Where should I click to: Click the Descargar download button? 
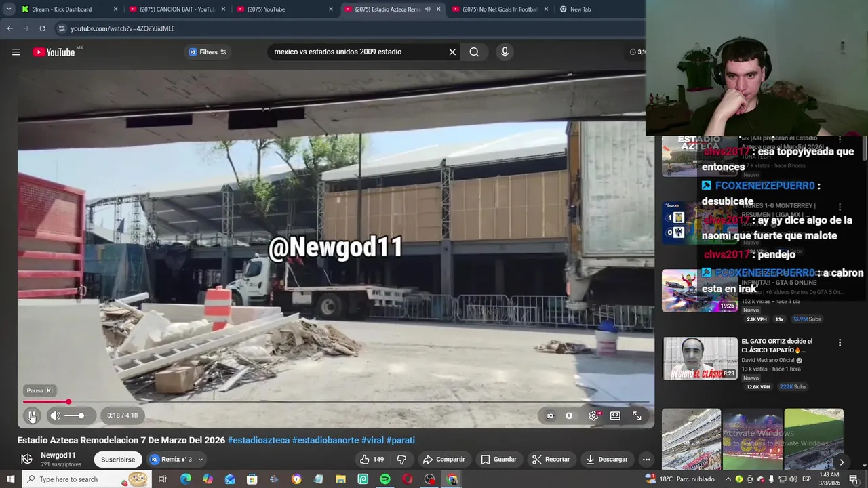pos(607,459)
